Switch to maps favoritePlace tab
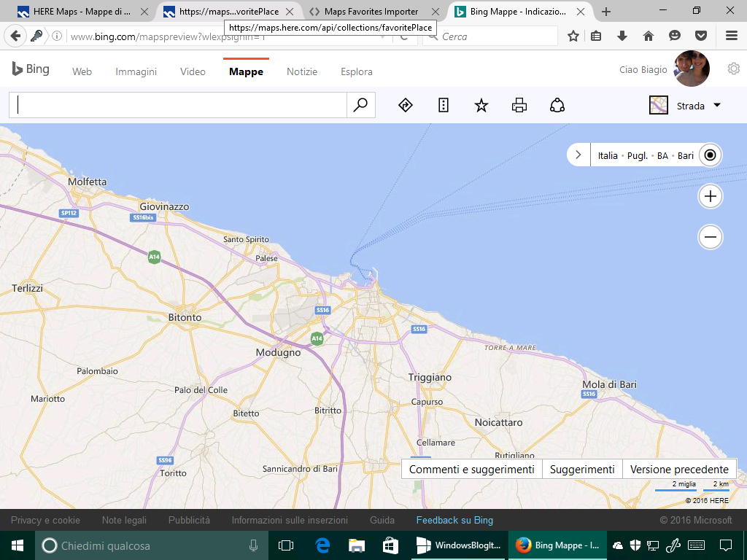This screenshot has height=560, width=747. coord(228,12)
